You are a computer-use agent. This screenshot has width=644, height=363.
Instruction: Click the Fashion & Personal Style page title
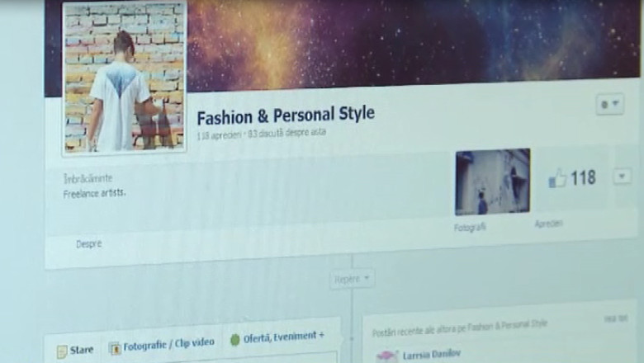click(285, 114)
